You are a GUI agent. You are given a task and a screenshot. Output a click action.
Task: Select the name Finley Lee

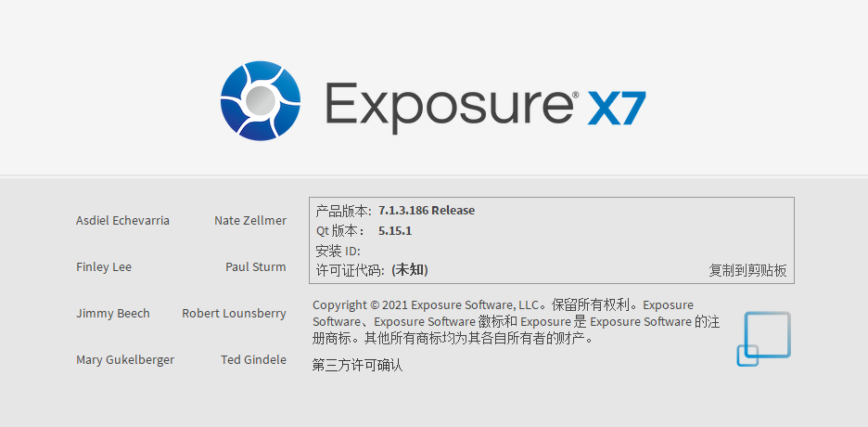(x=104, y=267)
